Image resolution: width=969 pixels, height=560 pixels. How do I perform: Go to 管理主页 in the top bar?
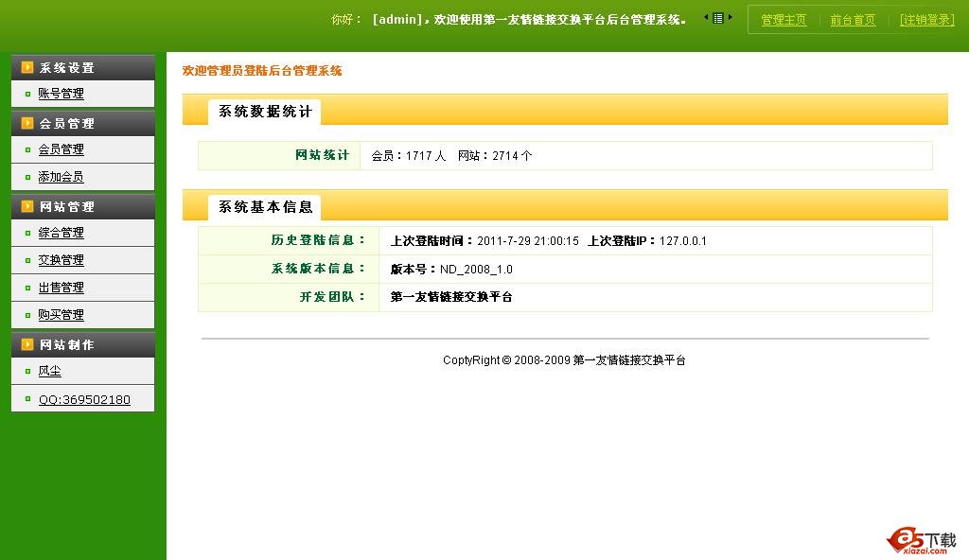(784, 20)
